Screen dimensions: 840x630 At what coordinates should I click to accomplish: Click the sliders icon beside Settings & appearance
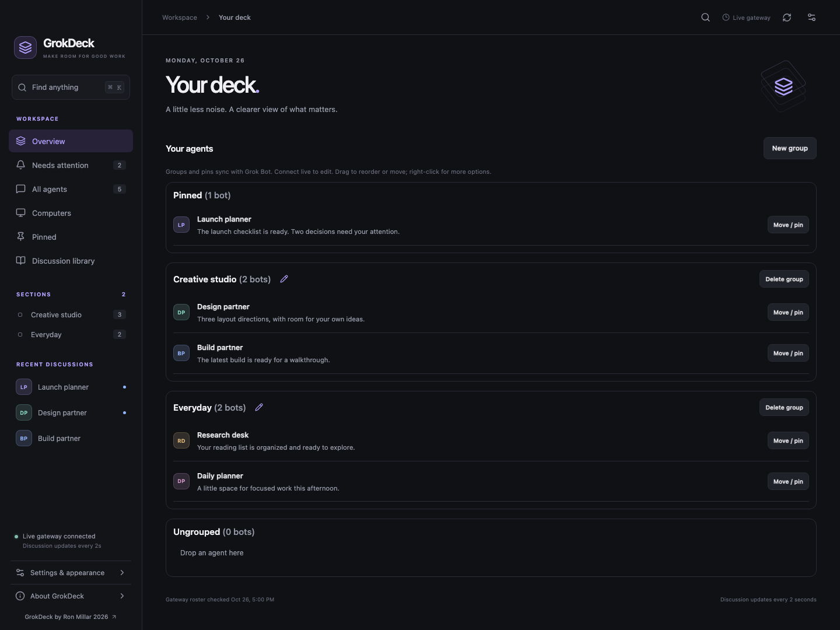point(20,572)
